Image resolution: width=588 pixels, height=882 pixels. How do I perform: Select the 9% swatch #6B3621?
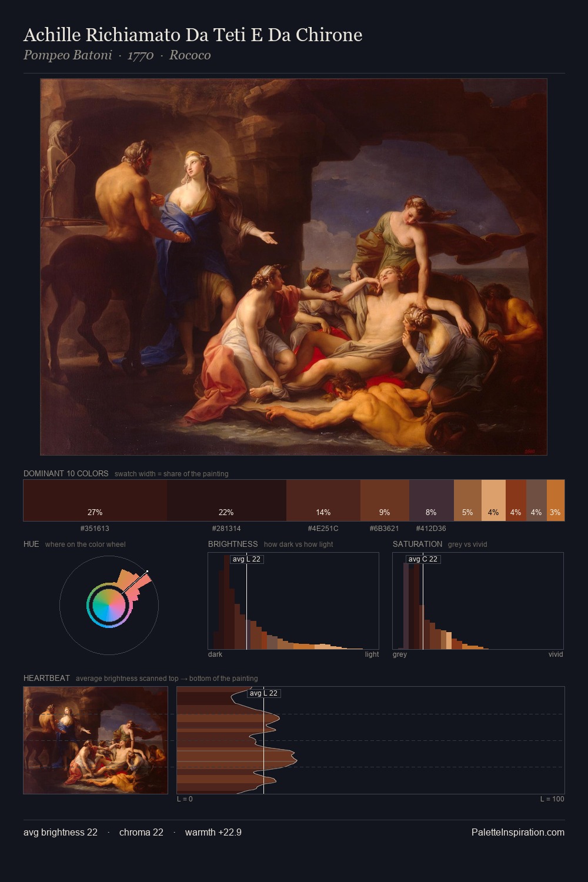[385, 500]
